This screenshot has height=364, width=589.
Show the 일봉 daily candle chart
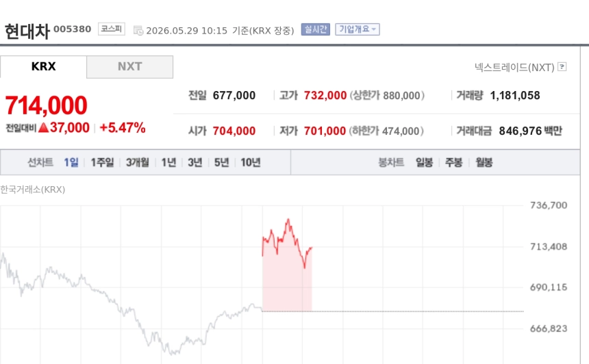click(424, 162)
